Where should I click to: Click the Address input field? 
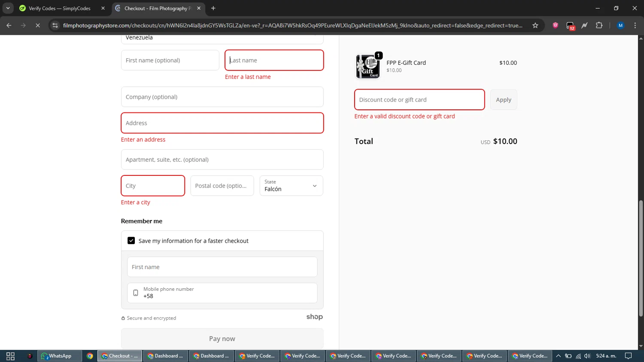tap(222, 123)
